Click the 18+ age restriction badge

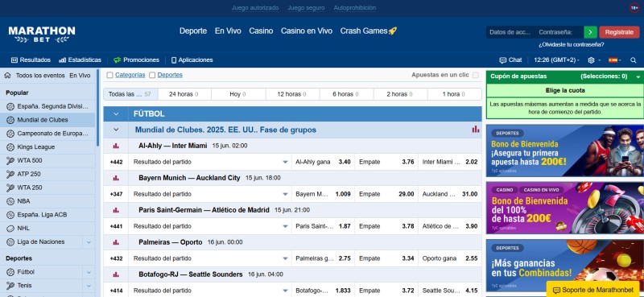[634, 8]
